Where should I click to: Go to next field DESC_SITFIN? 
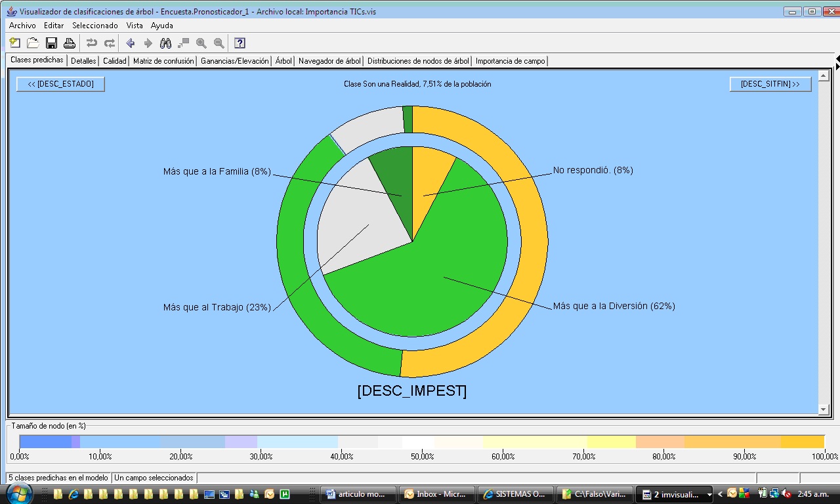coord(770,84)
